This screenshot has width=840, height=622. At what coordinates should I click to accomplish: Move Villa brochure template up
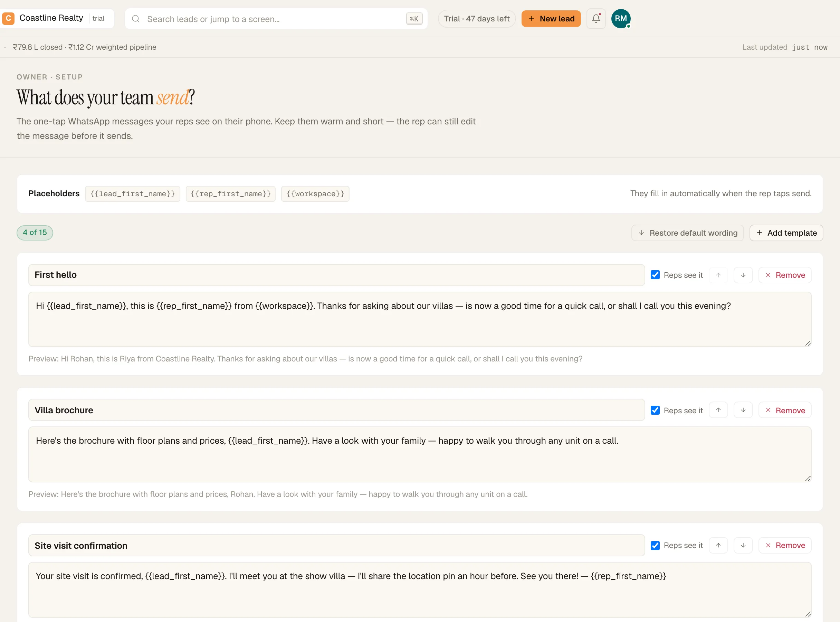point(718,410)
